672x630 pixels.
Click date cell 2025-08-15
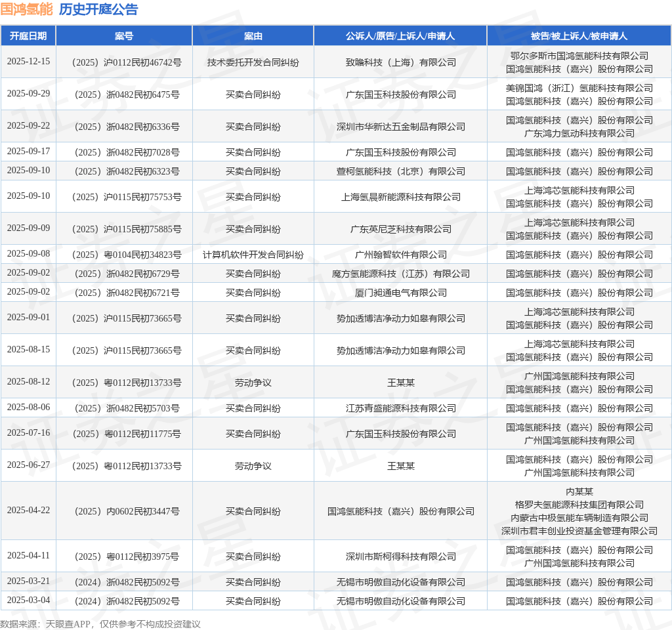(x=28, y=349)
